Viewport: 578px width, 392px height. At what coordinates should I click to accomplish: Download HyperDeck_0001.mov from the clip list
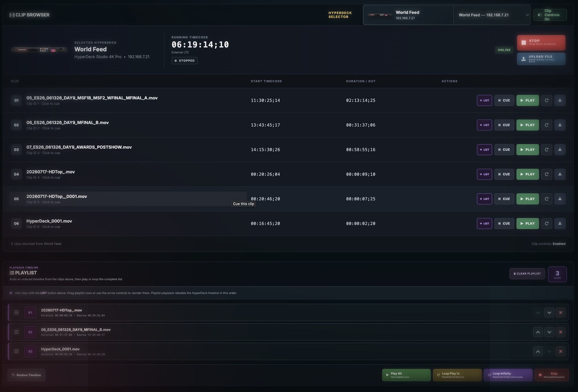[560, 224]
